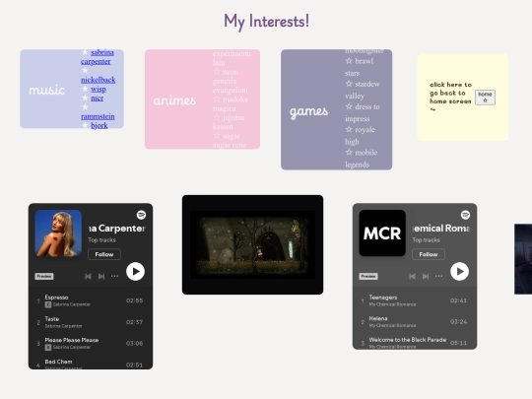Click the neon genesis evangelion entry
Screen dimensions: 532x399
click(x=231, y=81)
